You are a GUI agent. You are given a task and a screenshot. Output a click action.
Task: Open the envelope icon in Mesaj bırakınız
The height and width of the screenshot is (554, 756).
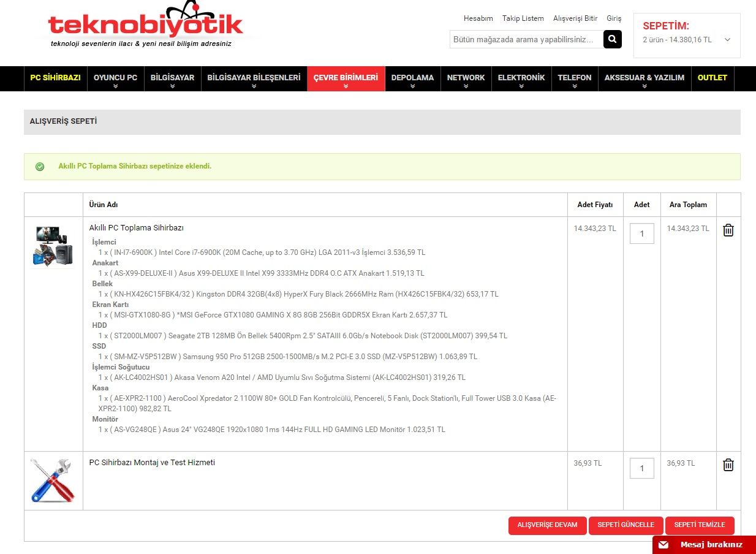click(x=663, y=544)
